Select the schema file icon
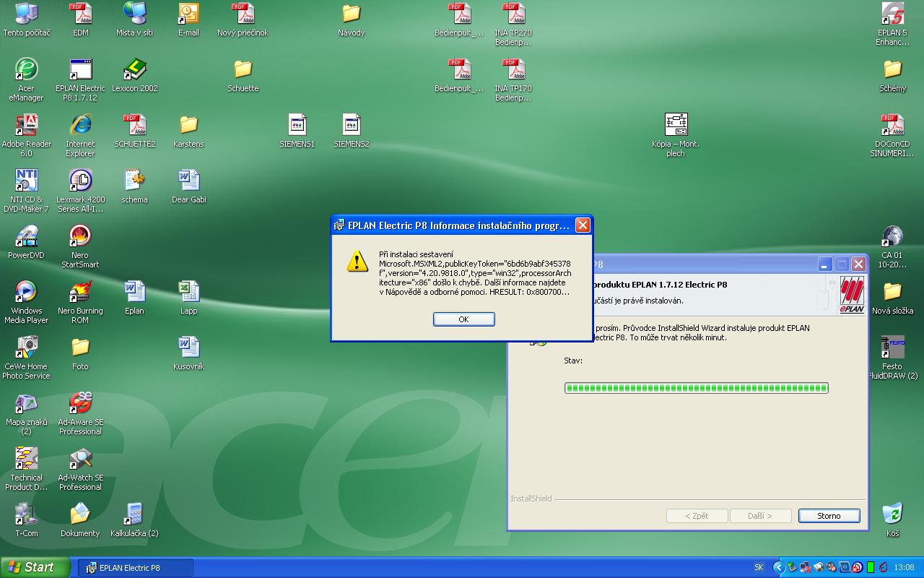Image resolution: width=924 pixels, height=578 pixels. tap(134, 186)
